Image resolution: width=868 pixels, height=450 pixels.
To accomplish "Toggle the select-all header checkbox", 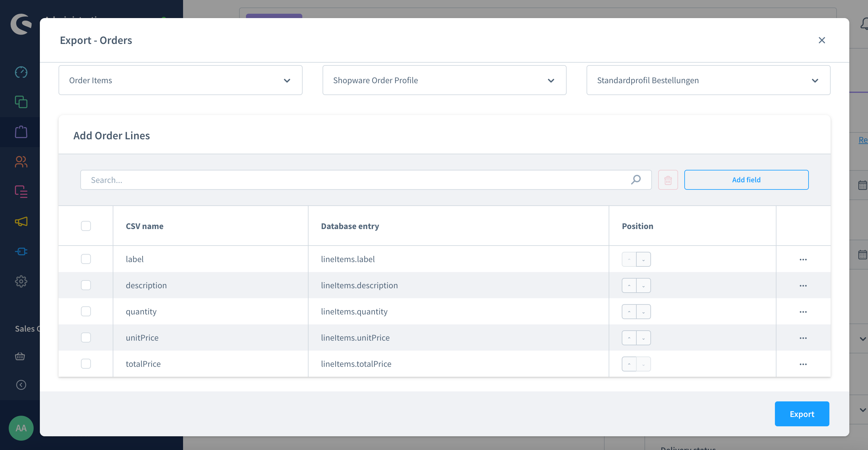I will (86, 226).
